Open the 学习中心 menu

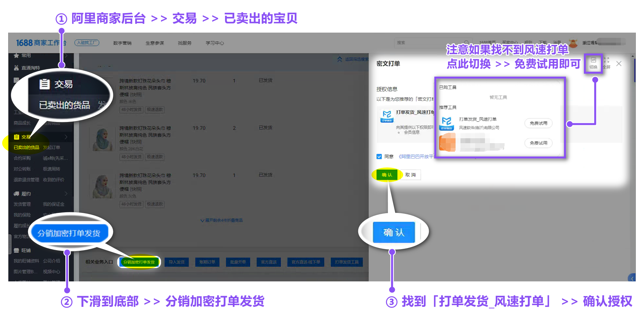tap(215, 43)
